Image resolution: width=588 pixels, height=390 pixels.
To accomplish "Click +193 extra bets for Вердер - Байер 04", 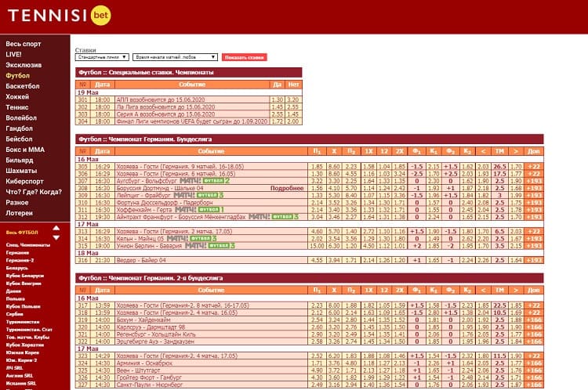I will coord(534,260).
